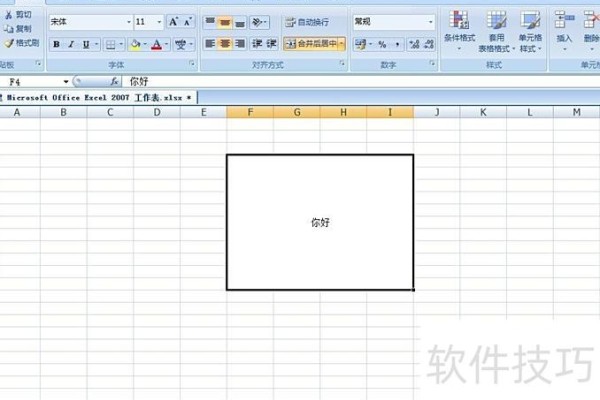This screenshot has height=400, width=600.
Task: Click the Cut (剪切) button
Action: [x=18, y=15]
